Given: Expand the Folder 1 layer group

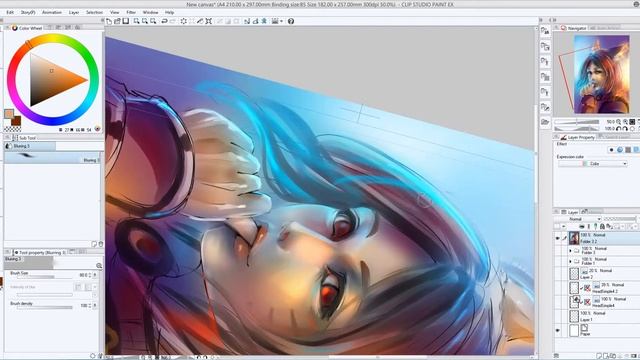Looking at the screenshot, I should [570, 261].
